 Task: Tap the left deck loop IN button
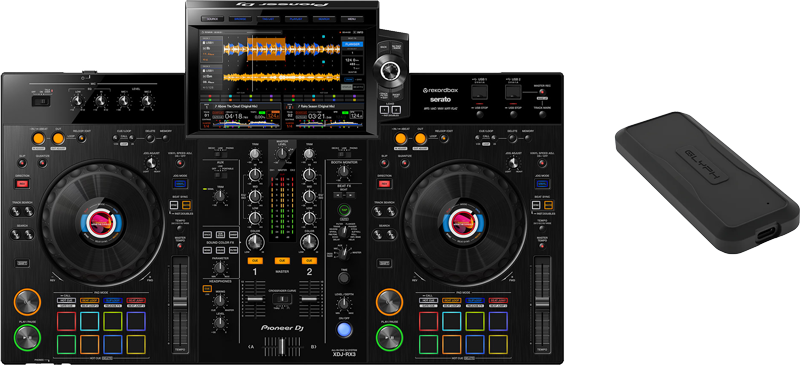[38, 138]
